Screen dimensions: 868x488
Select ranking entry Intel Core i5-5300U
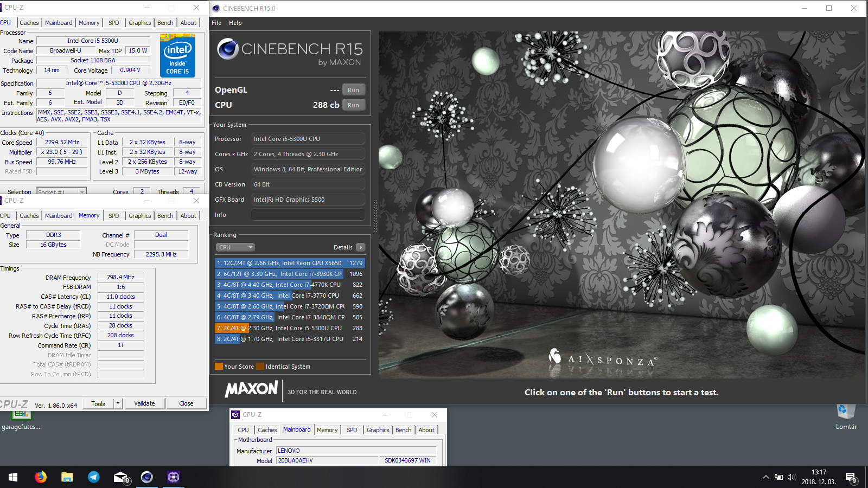290,328
